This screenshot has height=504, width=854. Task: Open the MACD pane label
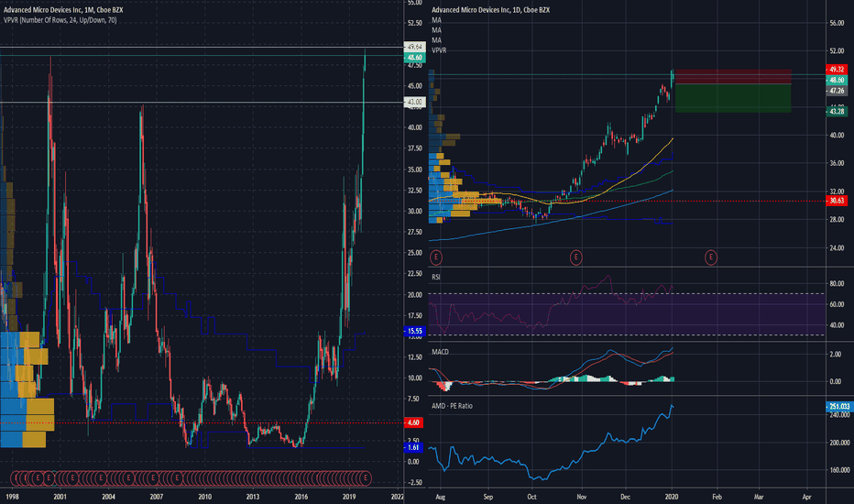440,352
